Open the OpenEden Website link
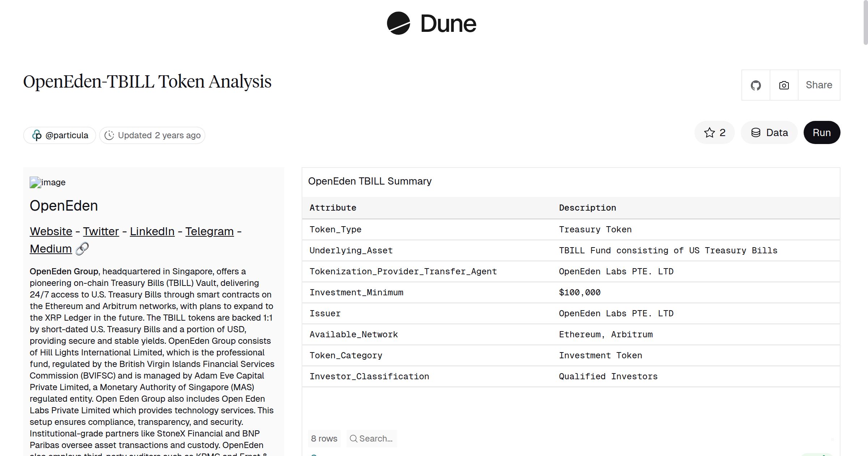The width and height of the screenshot is (868, 456). click(51, 231)
